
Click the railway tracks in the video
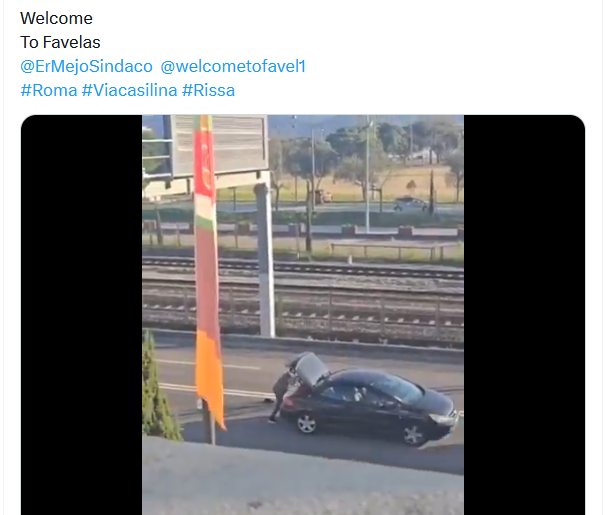point(302,293)
